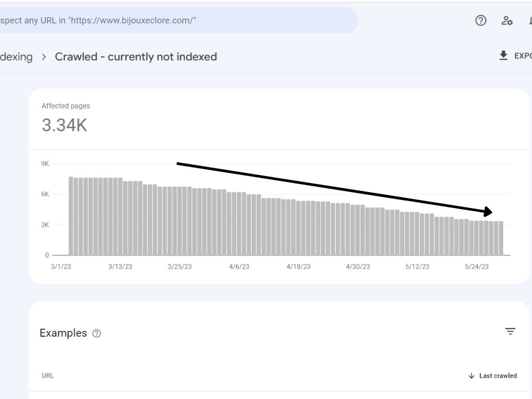Screen dimensions: 532x399
Task: Click the chart bar above 4/6/23
Action: click(239, 223)
